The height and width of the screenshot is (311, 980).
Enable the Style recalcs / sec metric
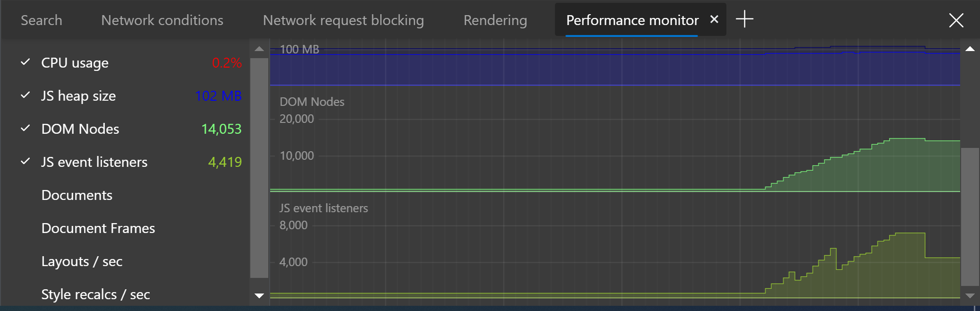[95, 294]
